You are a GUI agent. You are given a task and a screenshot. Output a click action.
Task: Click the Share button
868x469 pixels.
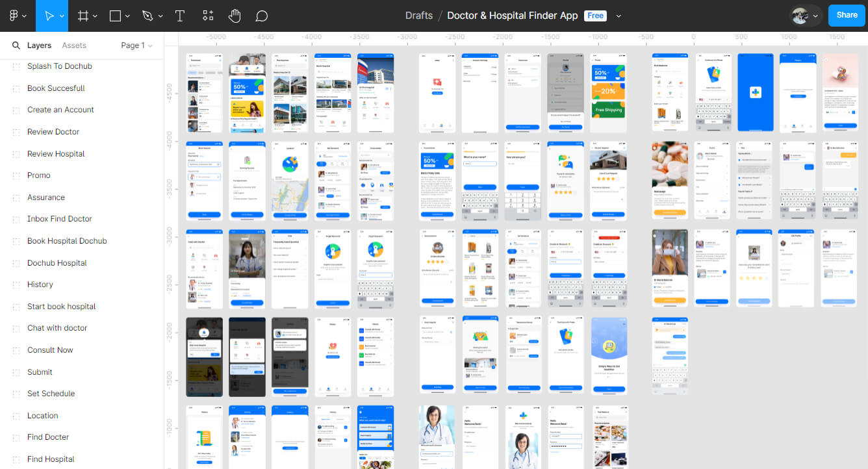pos(847,15)
